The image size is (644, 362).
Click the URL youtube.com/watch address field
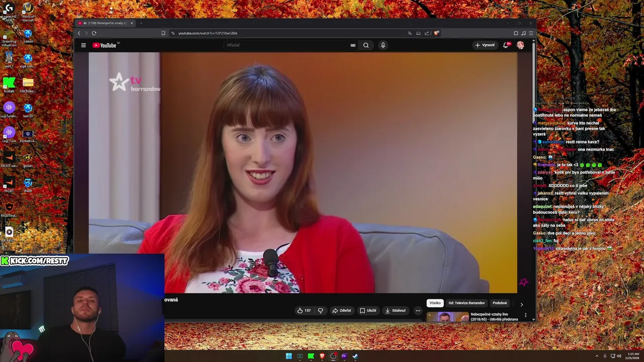tap(208, 33)
